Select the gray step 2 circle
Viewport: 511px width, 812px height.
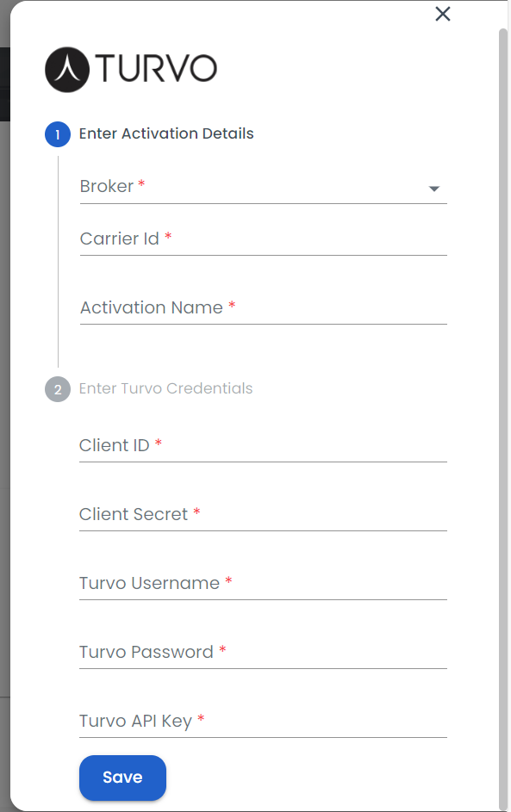[58, 389]
